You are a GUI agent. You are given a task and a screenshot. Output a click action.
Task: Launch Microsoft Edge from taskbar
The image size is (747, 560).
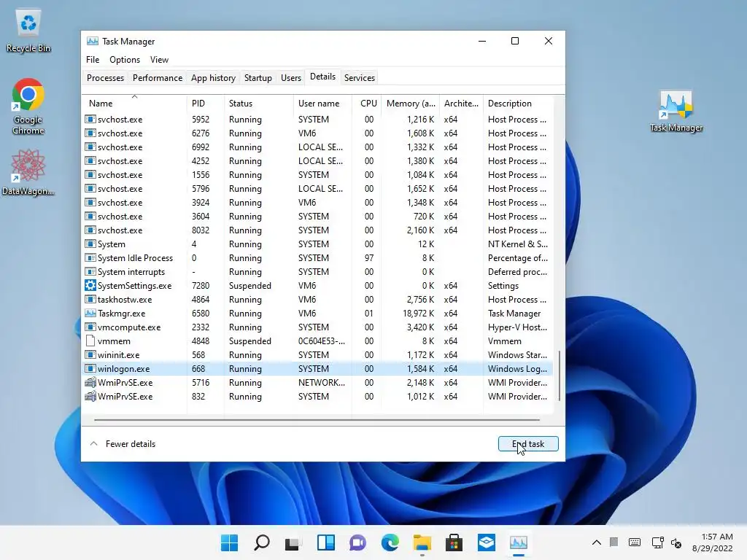[390, 542]
